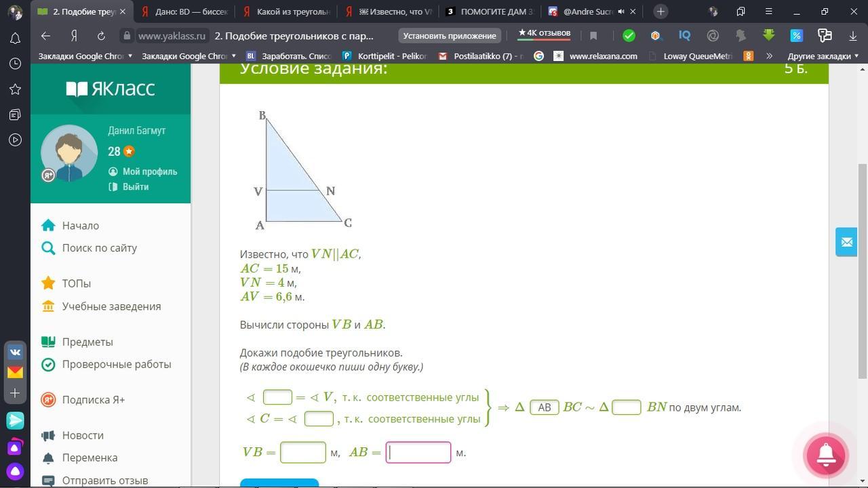This screenshot has height=488, width=868.
Task: Click the pink notification bell button
Action: (825, 455)
